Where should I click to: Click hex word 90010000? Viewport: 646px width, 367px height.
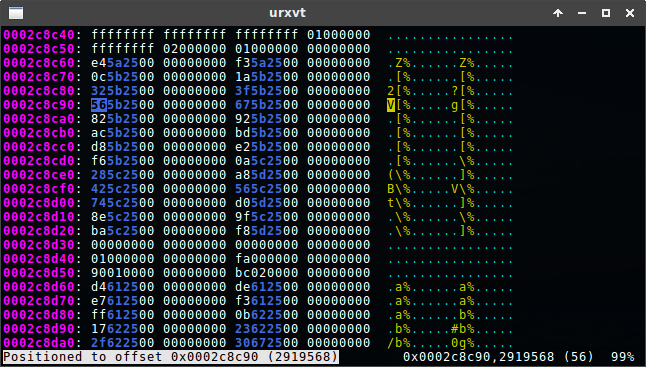click(x=123, y=273)
